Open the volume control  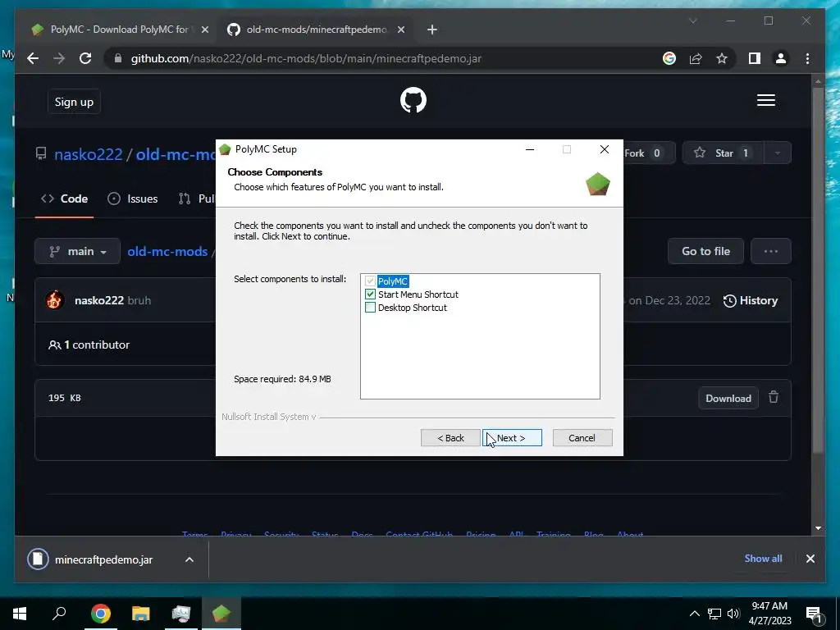733,614
